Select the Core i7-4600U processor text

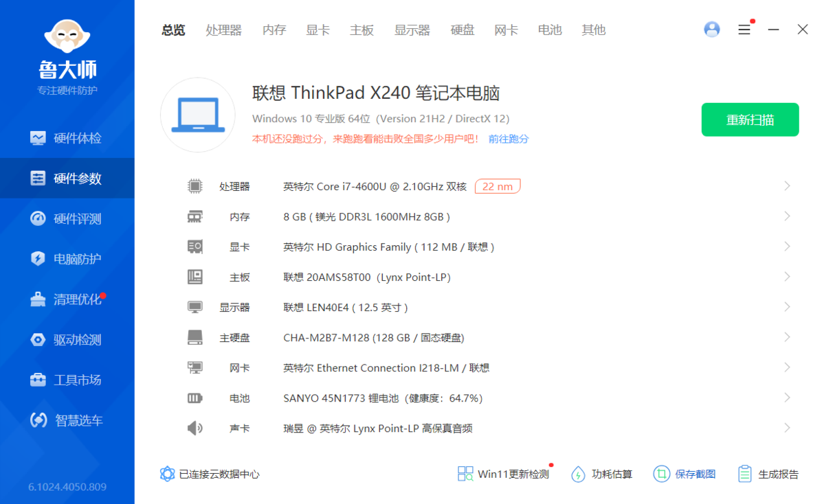(x=375, y=186)
